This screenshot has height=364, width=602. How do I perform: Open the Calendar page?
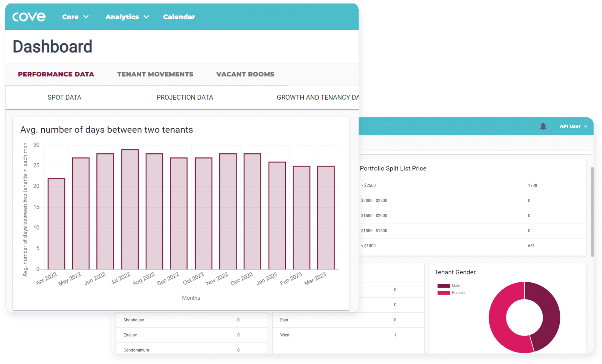(x=179, y=17)
